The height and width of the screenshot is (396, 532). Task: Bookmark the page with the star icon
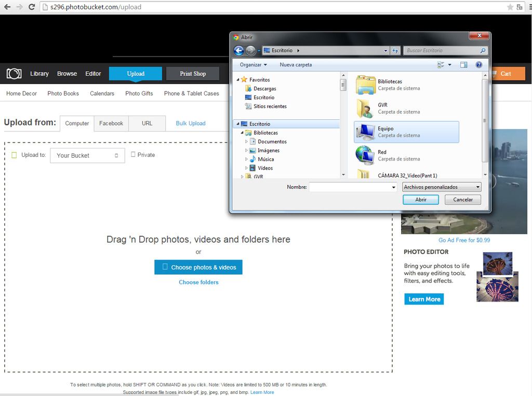pos(510,7)
